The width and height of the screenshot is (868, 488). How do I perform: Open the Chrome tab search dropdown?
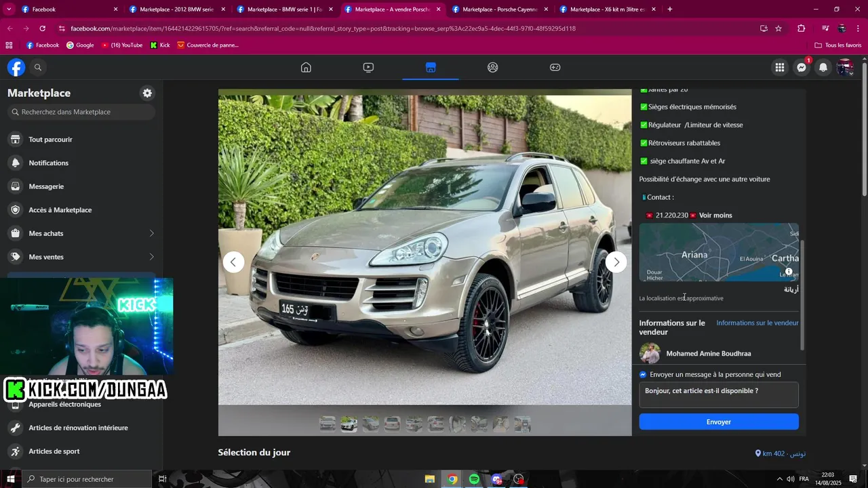(x=9, y=9)
